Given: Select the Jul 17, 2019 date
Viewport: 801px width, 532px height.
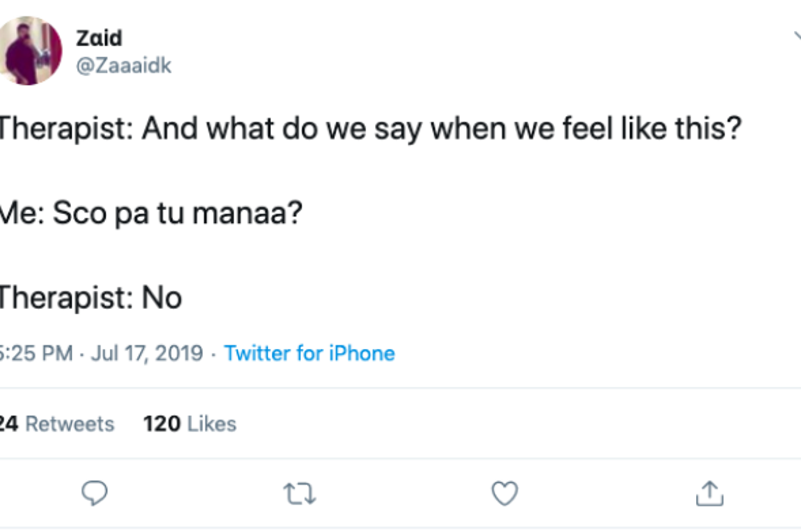Looking at the screenshot, I should 147,353.
